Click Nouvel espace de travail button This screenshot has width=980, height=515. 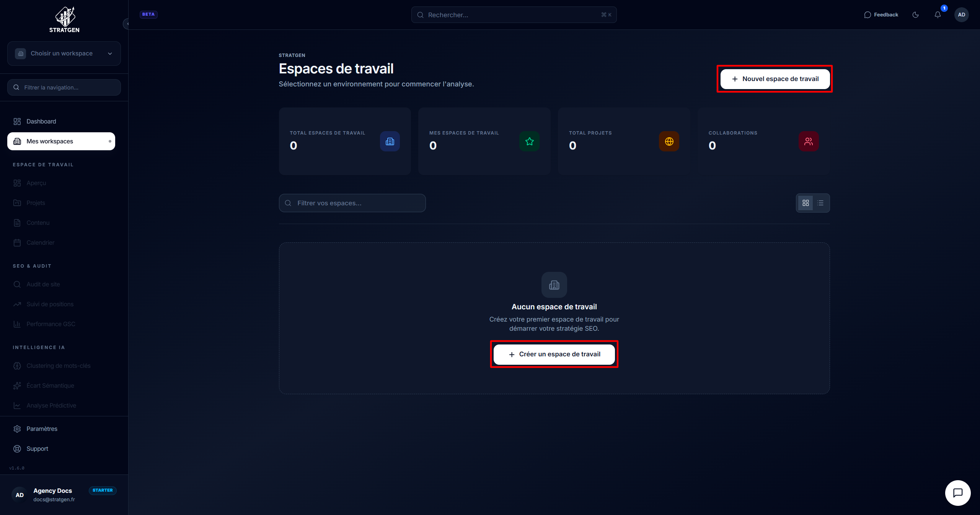point(775,79)
